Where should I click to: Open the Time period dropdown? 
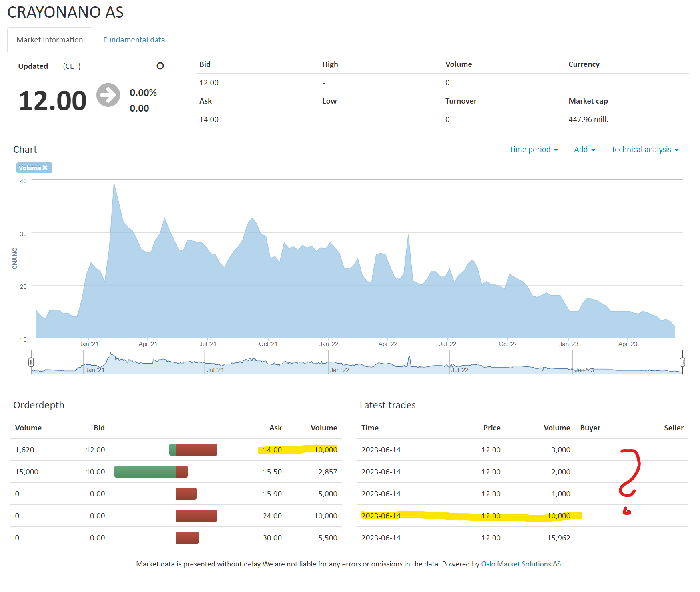[x=534, y=149]
